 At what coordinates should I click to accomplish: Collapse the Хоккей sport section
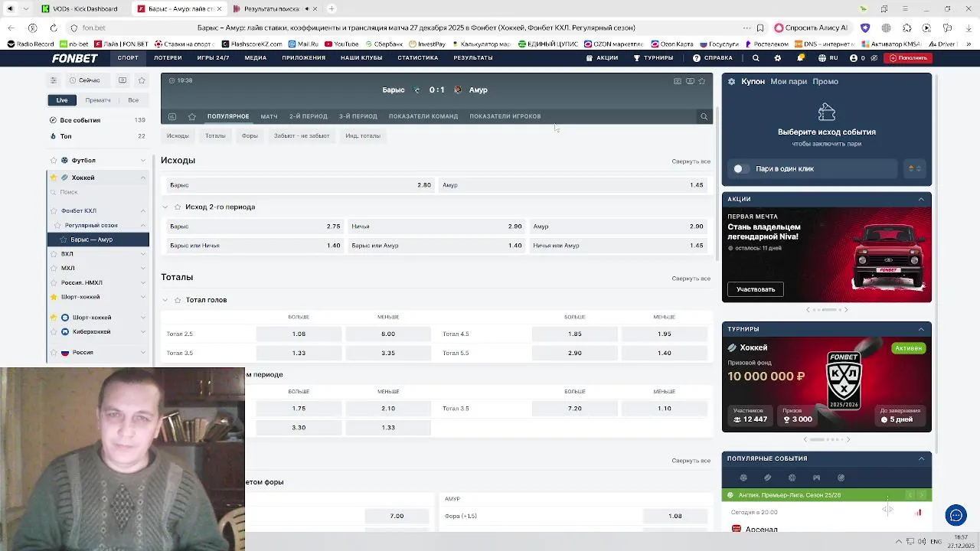point(142,178)
